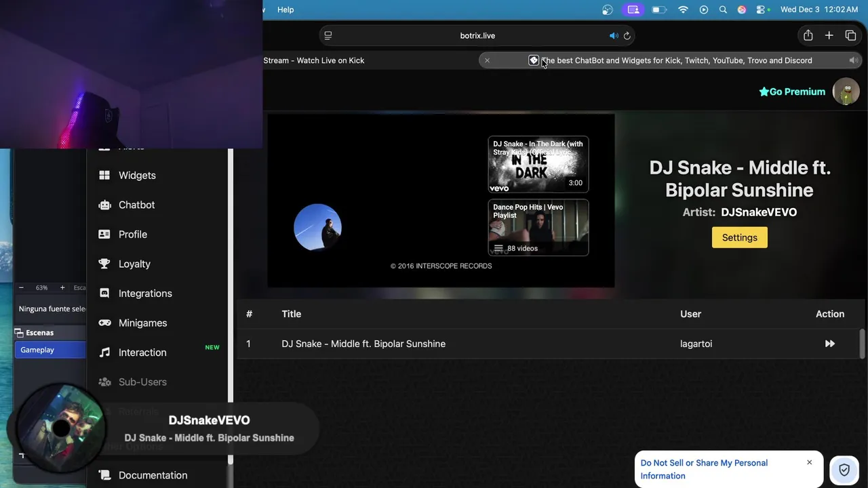Screen dimensions: 868x488
Task: Select the Minigames gamepad icon
Action: click(104, 323)
